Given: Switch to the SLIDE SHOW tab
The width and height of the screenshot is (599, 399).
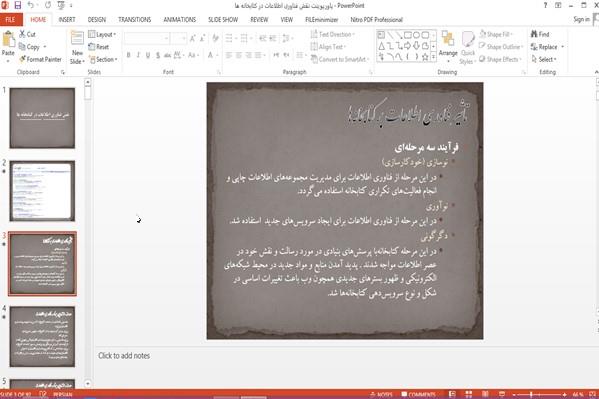Looking at the screenshot, I should [223, 19].
